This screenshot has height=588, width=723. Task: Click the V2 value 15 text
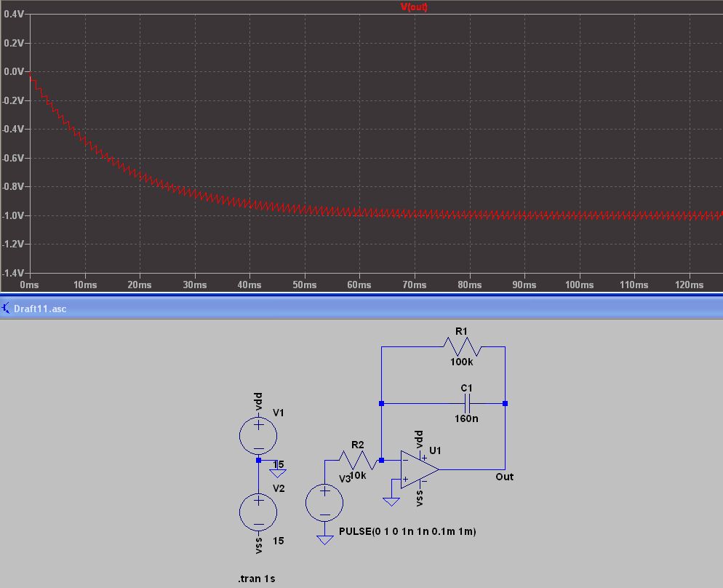[x=279, y=541]
